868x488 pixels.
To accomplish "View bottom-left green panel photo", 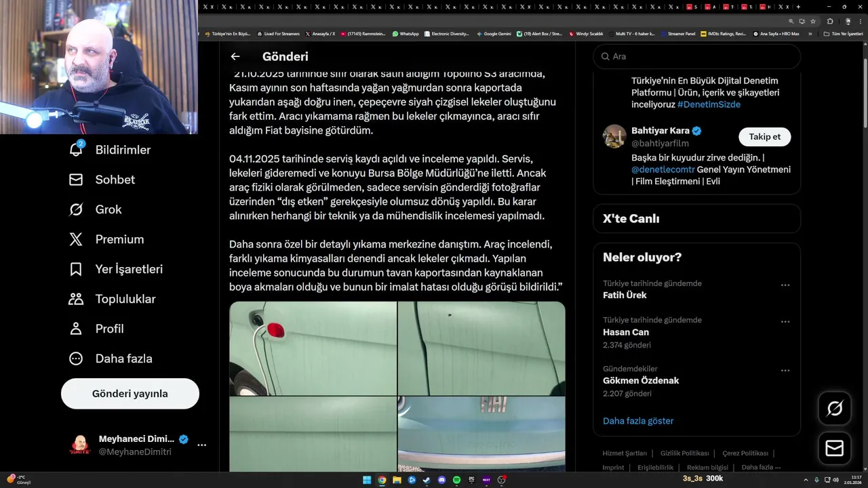I will click(x=313, y=434).
